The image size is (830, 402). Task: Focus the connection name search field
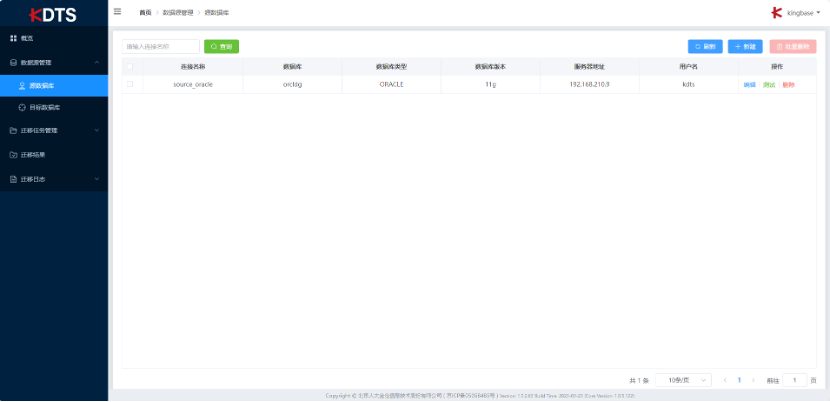pos(161,47)
